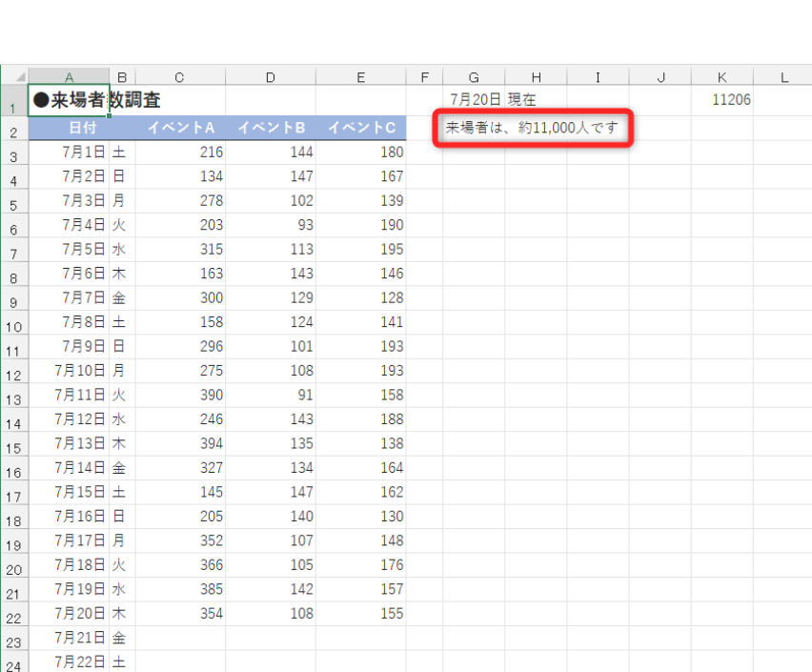This screenshot has width=812, height=672.
Task: Click Event A value 394
Action: pyautogui.click(x=180, y=443)
